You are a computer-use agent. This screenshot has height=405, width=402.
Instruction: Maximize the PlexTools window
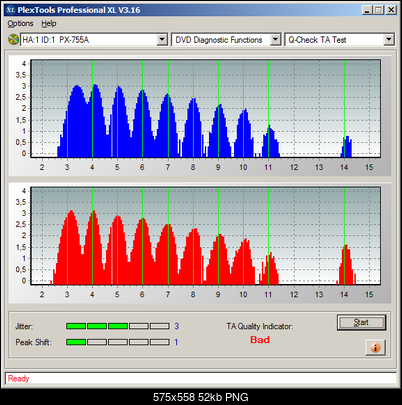pos(378,10)
